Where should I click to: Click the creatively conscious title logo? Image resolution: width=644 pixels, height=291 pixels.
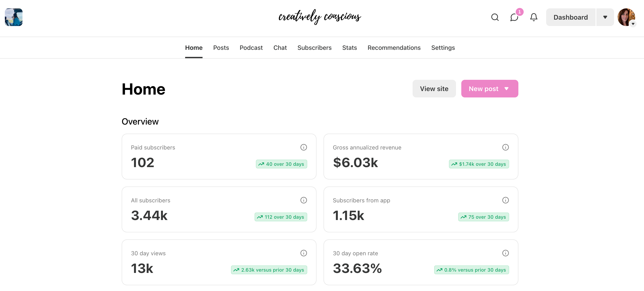coord(320,17)
